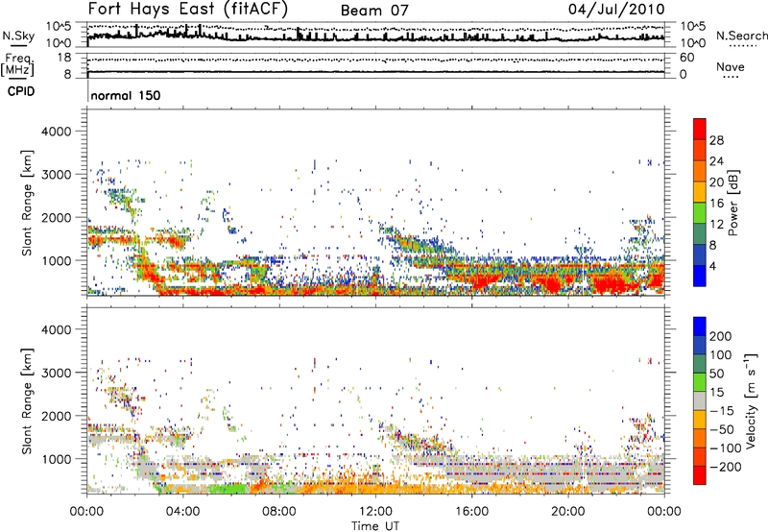The image size is (768, 532).
Task: Click the dotted line sample under 'Nave'
Action: (x=731, y=78)
